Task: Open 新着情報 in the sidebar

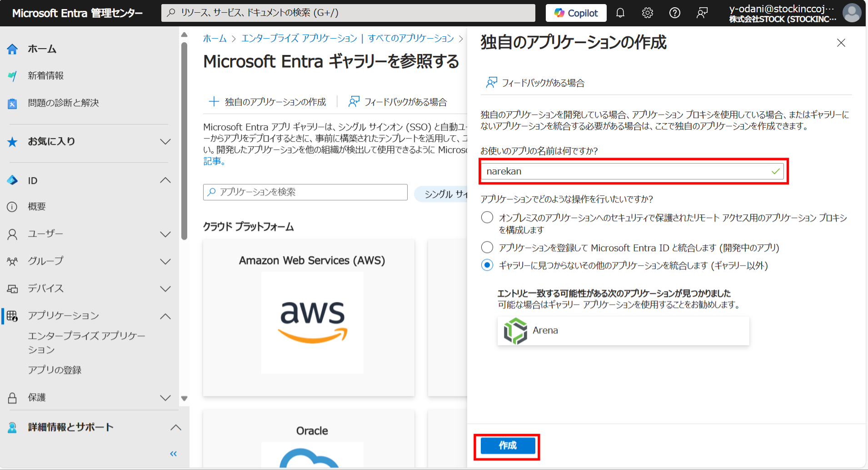Action: [x=45, y=76]
